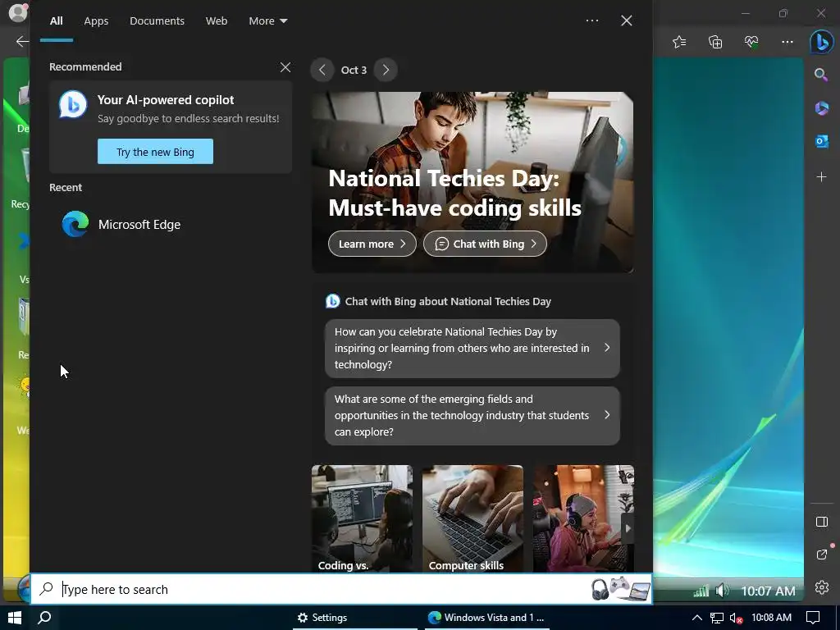The image size is (840, 630).
Task: Go to the previous day before Oct 3
Action: coord(322,70)
